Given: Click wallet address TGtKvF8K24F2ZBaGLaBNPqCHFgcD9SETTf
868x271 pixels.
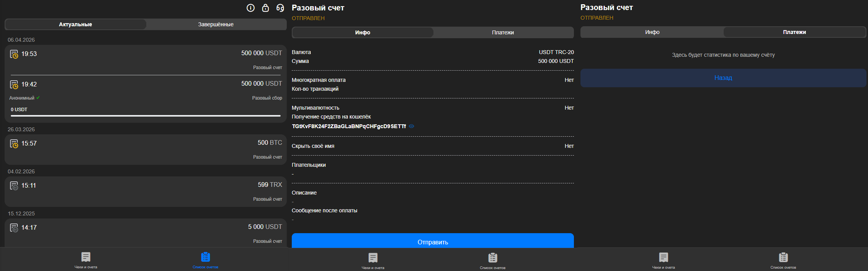Looking at the screenshot, I should [349, 126].
